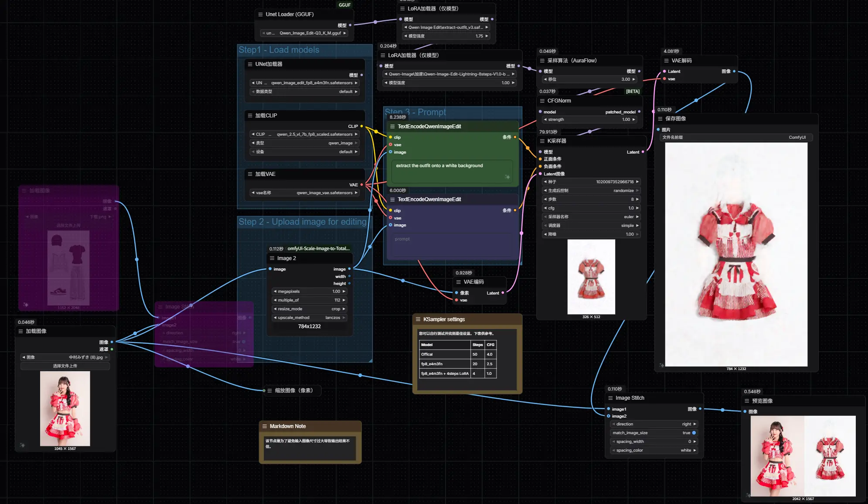868x504 pixels.
Task: Click the K采样器 node's hamburger menu icon
Action: click(542, 141)
